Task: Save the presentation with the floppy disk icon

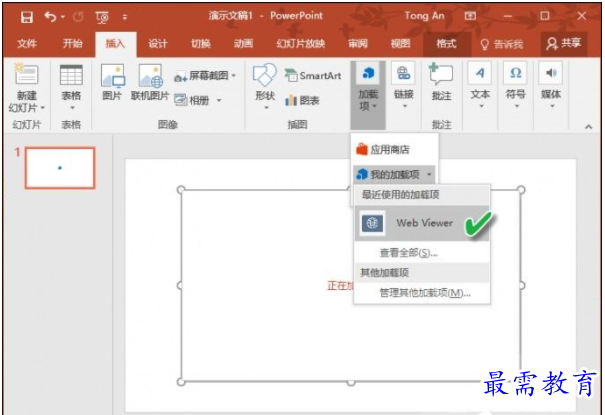Action: pyautogui.click(x=27, y=17)
